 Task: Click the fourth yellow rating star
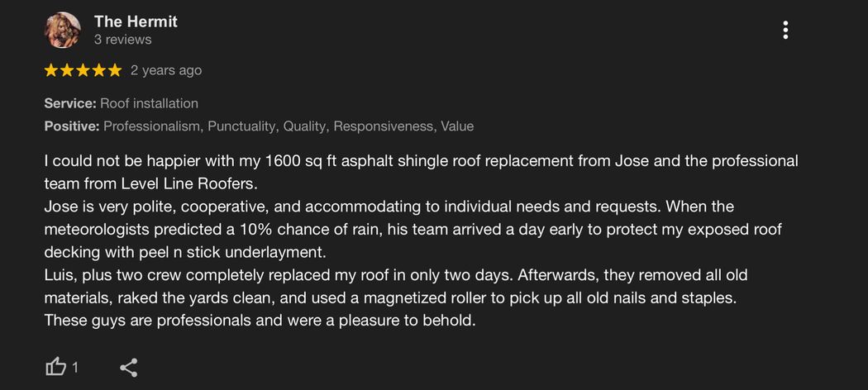tap(99, 70)
